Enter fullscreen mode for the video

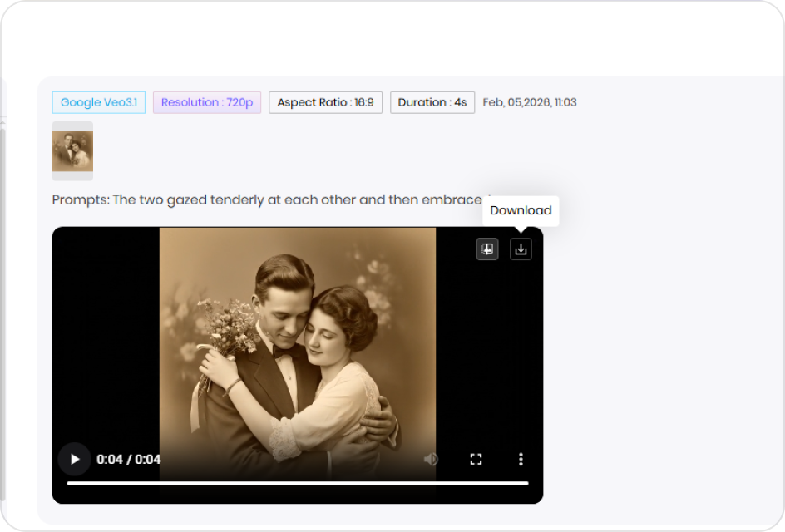475,459
